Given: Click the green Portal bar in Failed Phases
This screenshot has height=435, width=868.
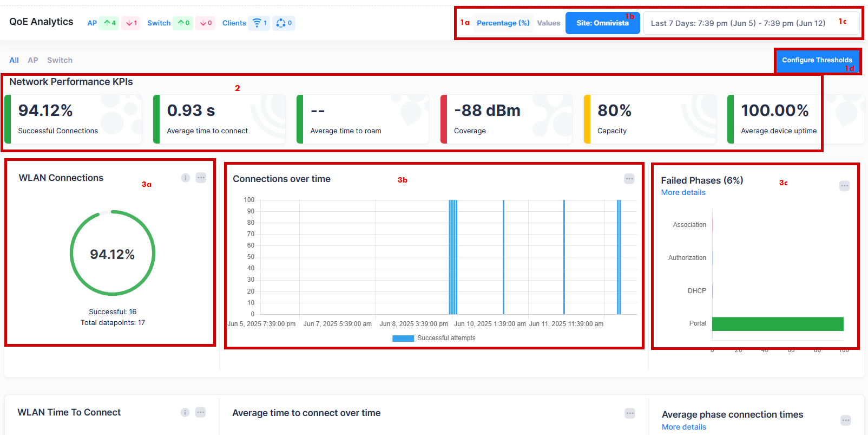Looking at the screenshot, I should tap(777, 323).
